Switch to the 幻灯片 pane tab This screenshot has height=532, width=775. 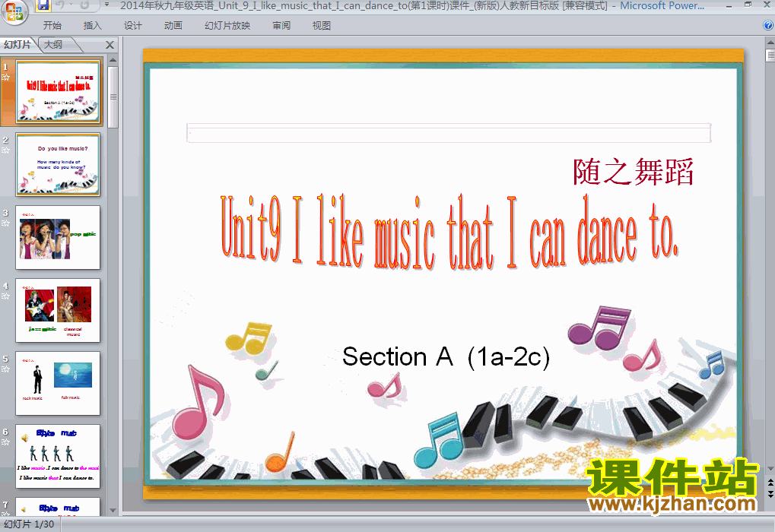pos(17,44)
